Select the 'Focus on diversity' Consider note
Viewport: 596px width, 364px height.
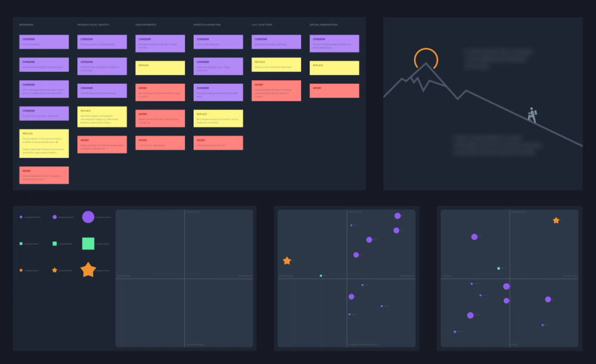(x=44, y=42)
